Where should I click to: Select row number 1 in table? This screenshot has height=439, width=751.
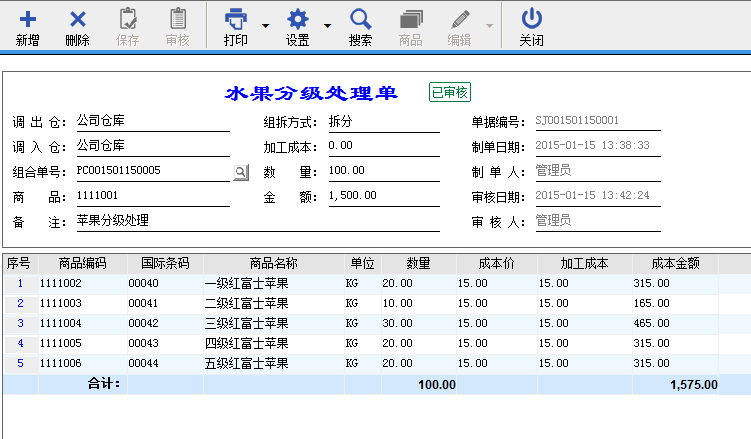tap(21, 283)
